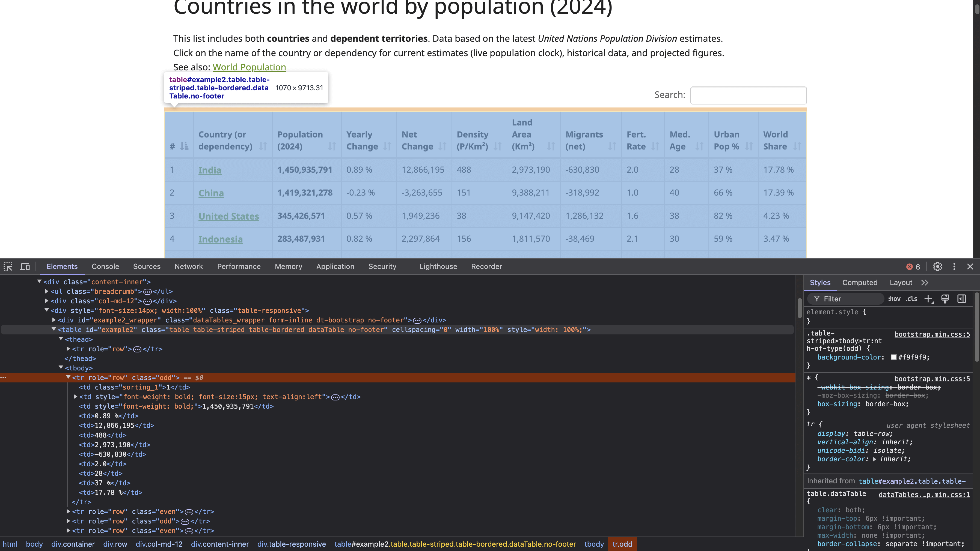This screenshot has height=551, width=980.
Task: Collapse the tbody tree node
Action: point(61,368)
